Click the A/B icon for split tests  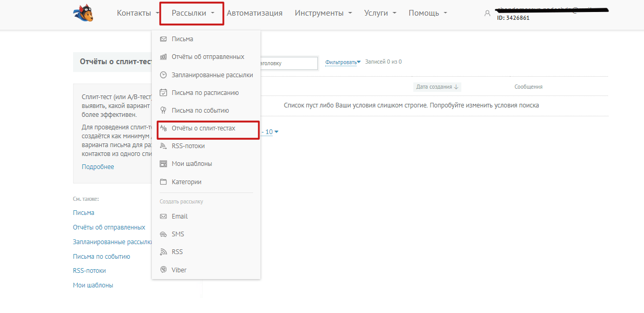tap(163, 128)
